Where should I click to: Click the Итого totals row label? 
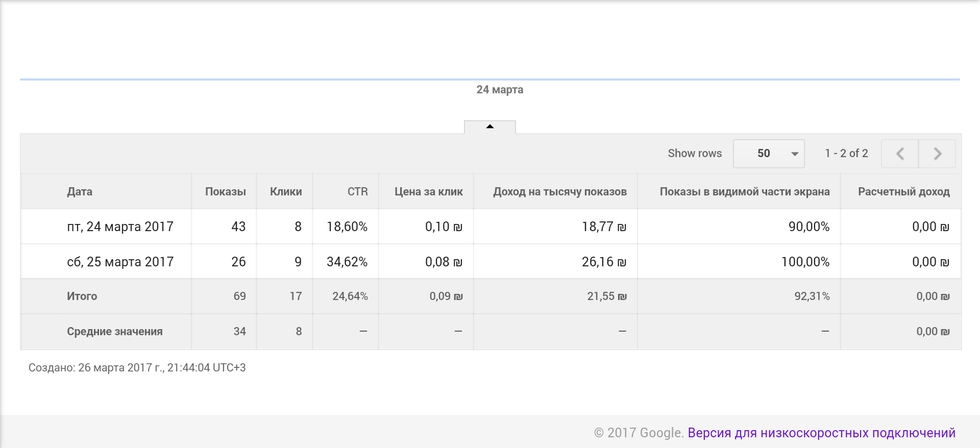click(x=82, y=296)
